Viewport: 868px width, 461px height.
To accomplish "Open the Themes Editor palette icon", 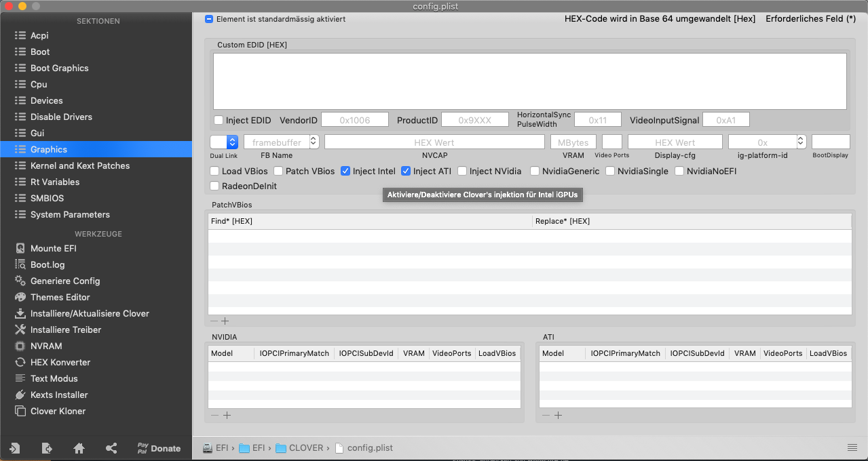I will coord(20,297).
